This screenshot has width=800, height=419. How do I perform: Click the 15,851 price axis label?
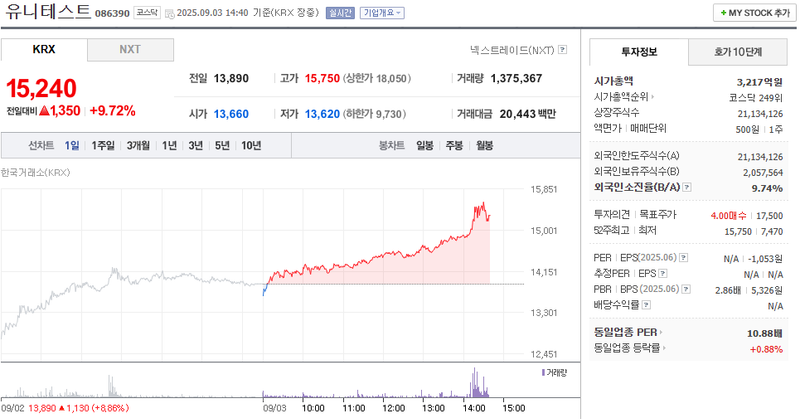544,189
